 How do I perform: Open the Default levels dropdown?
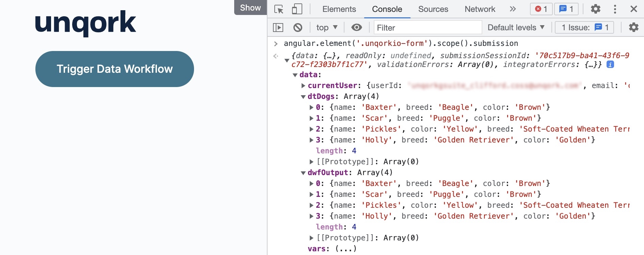[516, 28]
